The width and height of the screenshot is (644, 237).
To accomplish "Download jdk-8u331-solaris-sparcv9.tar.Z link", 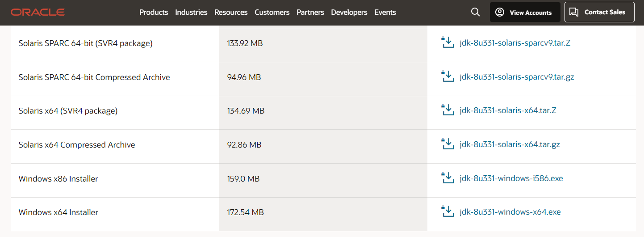I will [515, 43].
